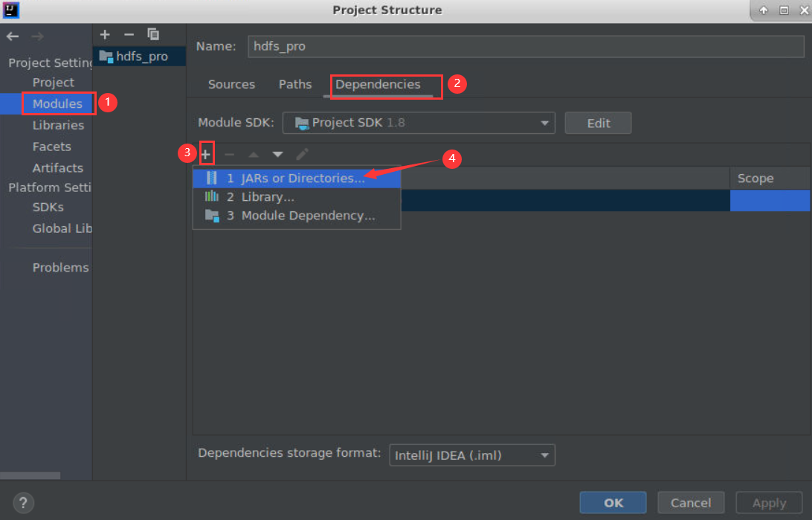Screen dimensions: 812x520
Task: Select hdfs_pro module in list
Action: click(x=141, y=57)
